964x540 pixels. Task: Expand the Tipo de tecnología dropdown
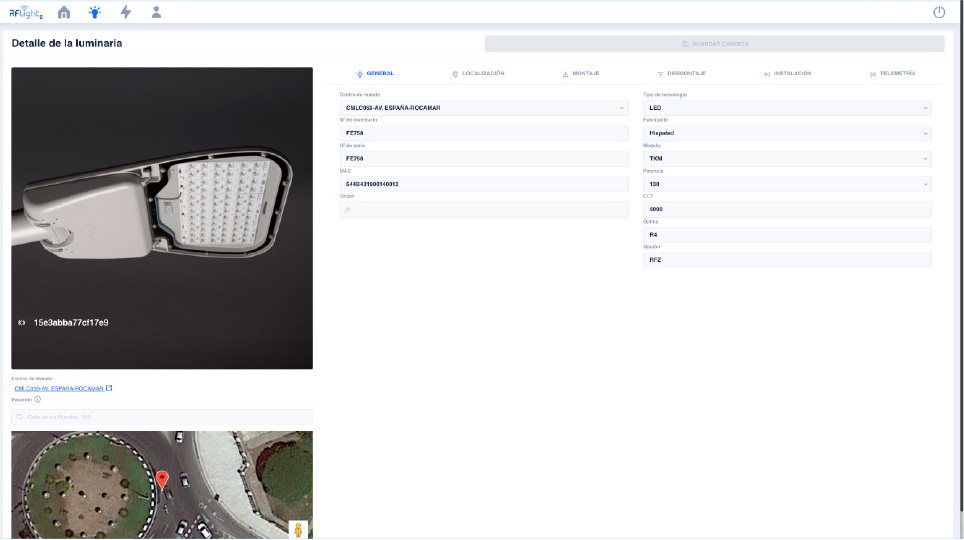click(x=787, y=108)
